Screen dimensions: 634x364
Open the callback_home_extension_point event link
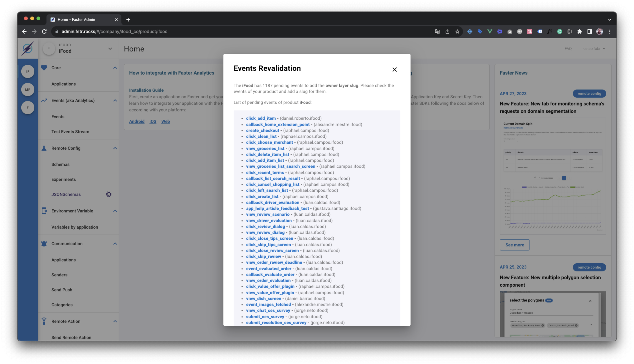[x=278, y=124]
